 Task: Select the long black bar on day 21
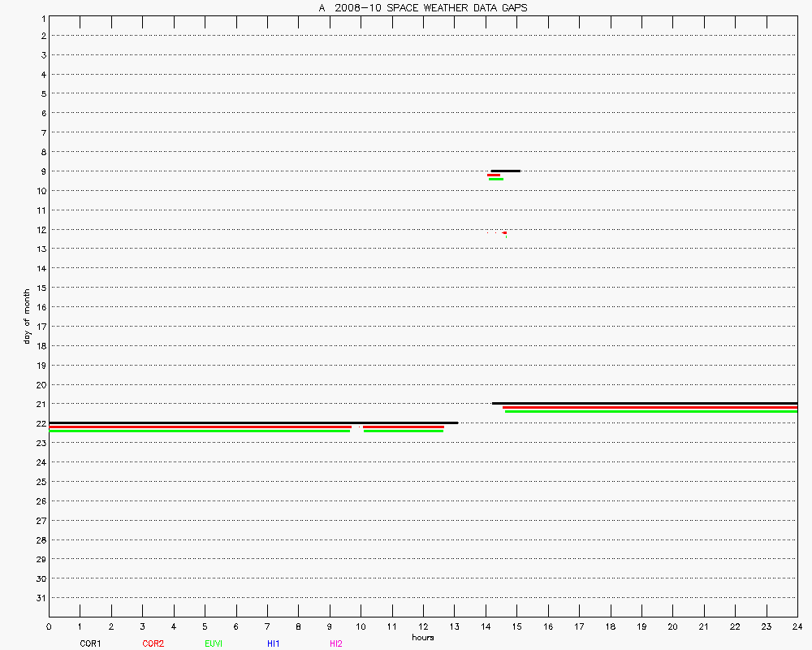pos(644,403)
